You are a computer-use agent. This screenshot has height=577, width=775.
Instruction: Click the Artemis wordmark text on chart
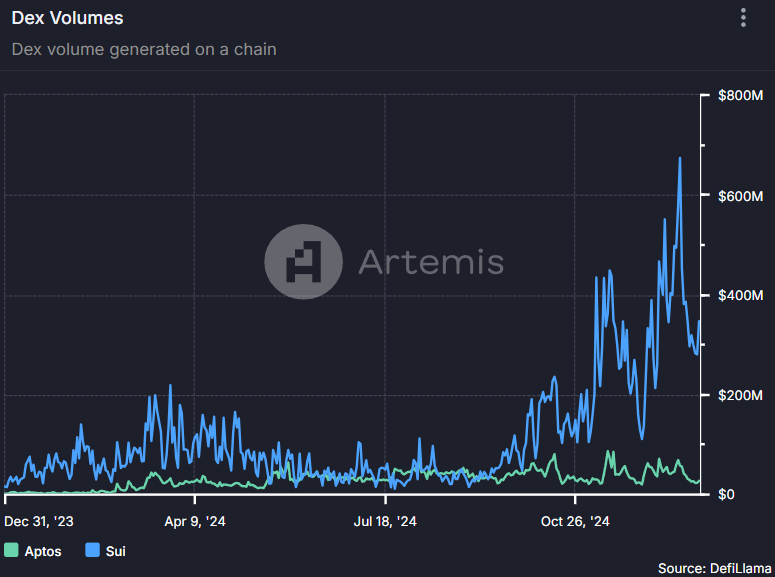[x=430, y=262]
